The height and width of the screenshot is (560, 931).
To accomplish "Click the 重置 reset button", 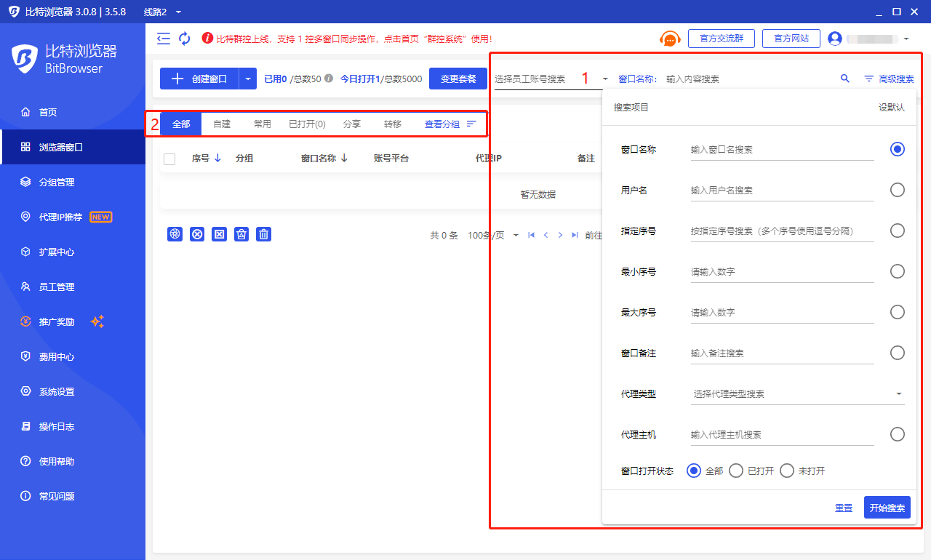I will tap(844, 508).
